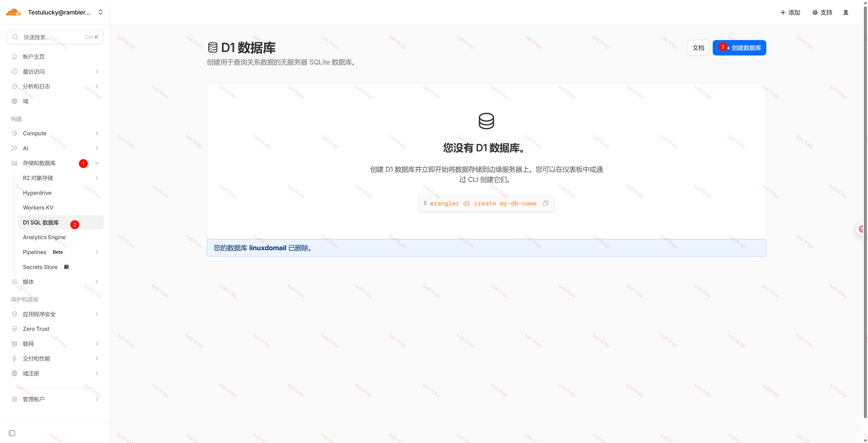Expand the 媒体 section chevron

pos(97,282)
